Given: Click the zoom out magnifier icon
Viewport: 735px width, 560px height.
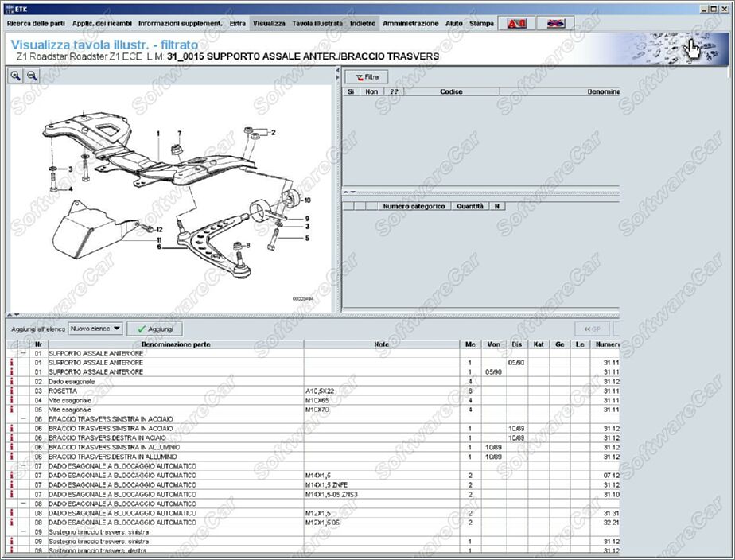Looking at the screenshot, I should (33, 76).
